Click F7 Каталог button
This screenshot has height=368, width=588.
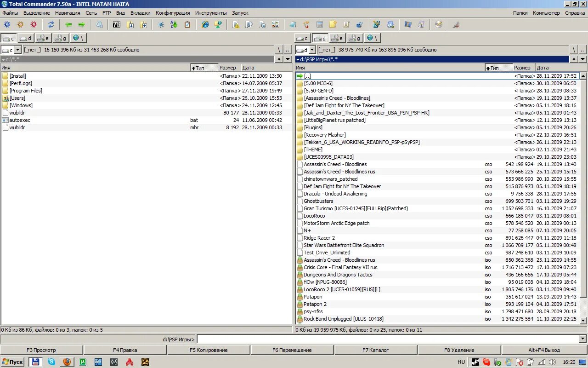click(x=376, y=350)
